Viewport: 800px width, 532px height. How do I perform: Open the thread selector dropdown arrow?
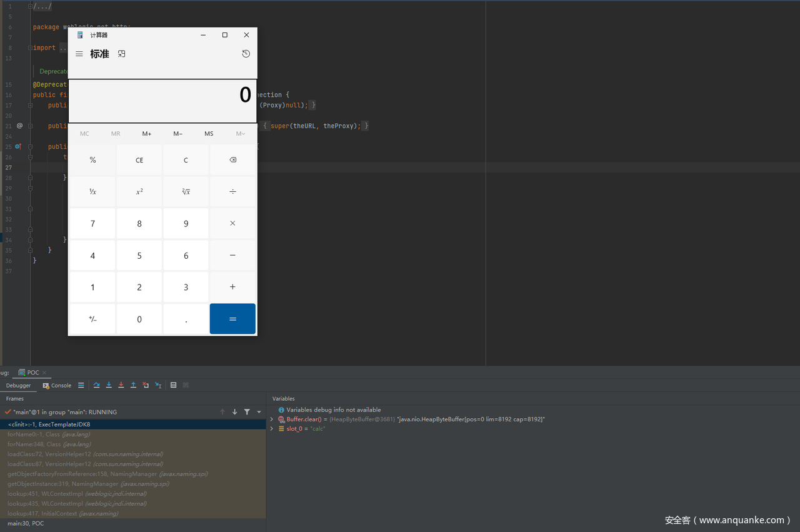259,412
